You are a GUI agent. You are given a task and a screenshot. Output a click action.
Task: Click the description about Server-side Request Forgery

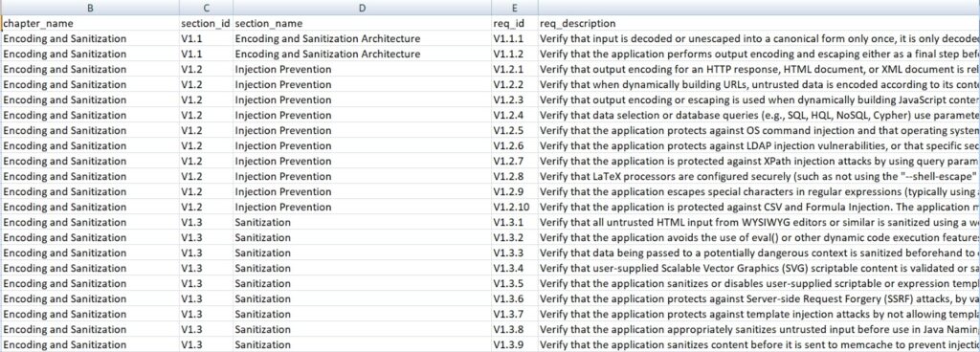[x=759, y=298]
